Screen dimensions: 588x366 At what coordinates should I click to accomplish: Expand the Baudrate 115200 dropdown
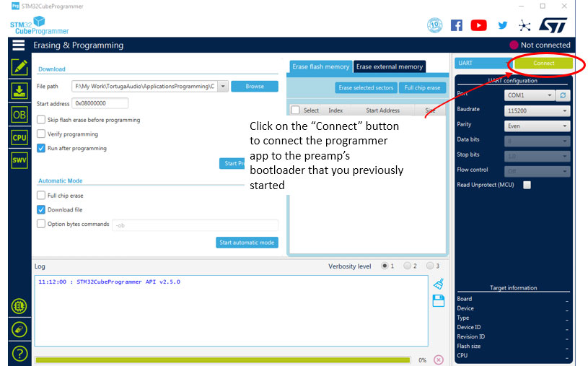537,110
